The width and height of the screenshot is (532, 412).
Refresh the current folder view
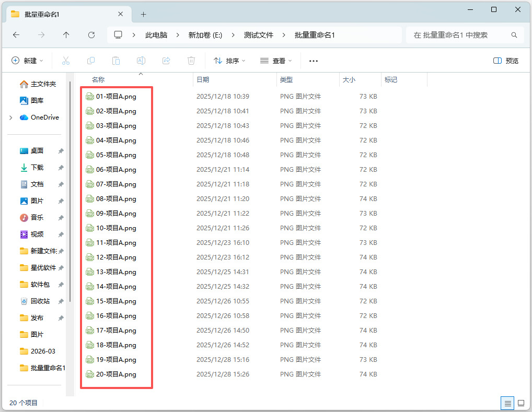pos(91,35)
